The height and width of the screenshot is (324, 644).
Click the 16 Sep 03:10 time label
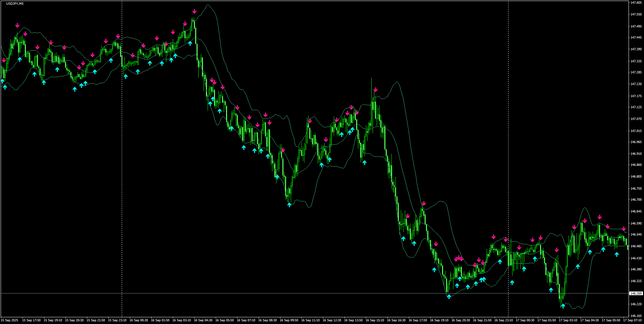coord(181,320)
